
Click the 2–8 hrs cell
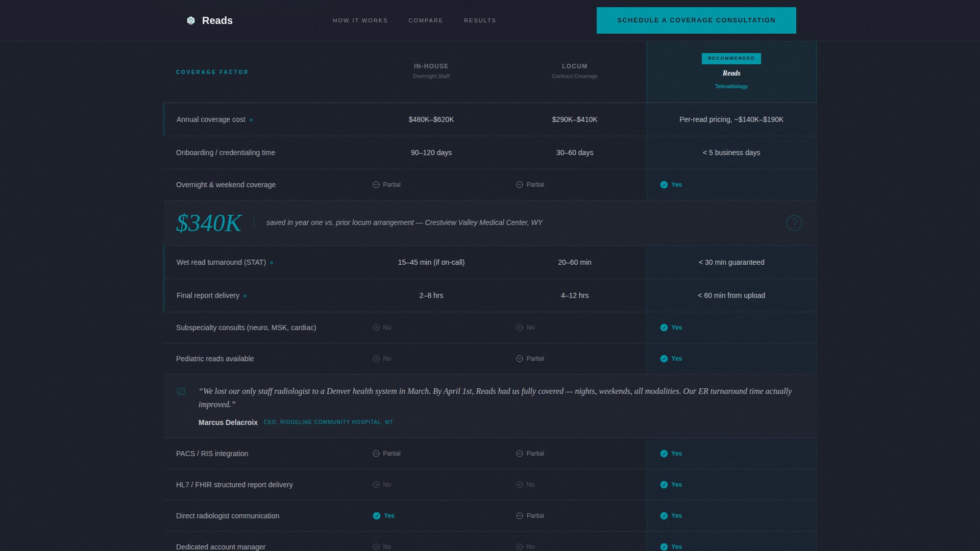431,295
